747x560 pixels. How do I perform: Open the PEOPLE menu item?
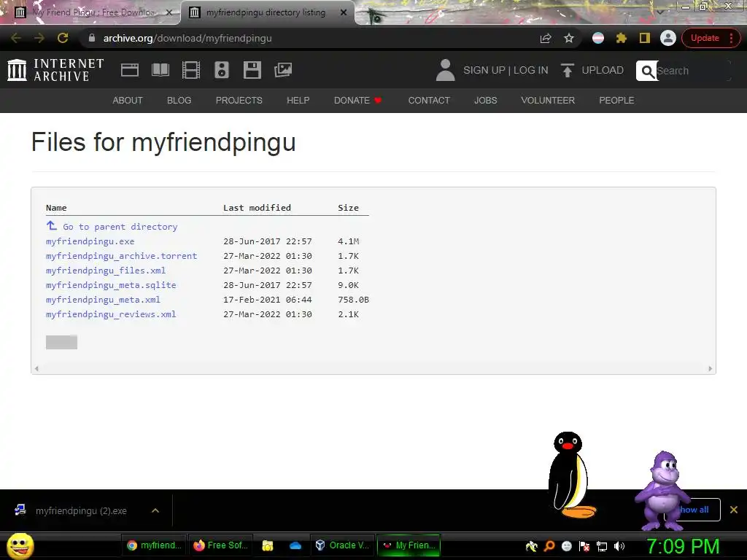coord(616,101)
